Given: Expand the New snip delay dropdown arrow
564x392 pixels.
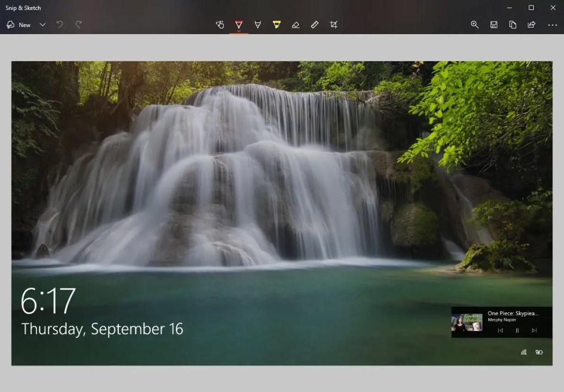Looking at the screenshot, I should pyautogui.click(x=42, y=25).
